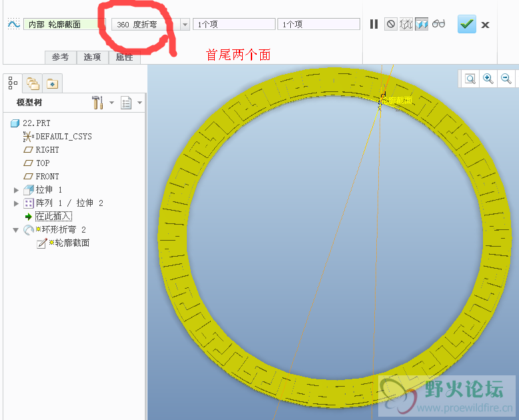Click the green insert-here arrow icon
Image resolution: width=519 pixels, height=420 pixels.
[29, 217]
